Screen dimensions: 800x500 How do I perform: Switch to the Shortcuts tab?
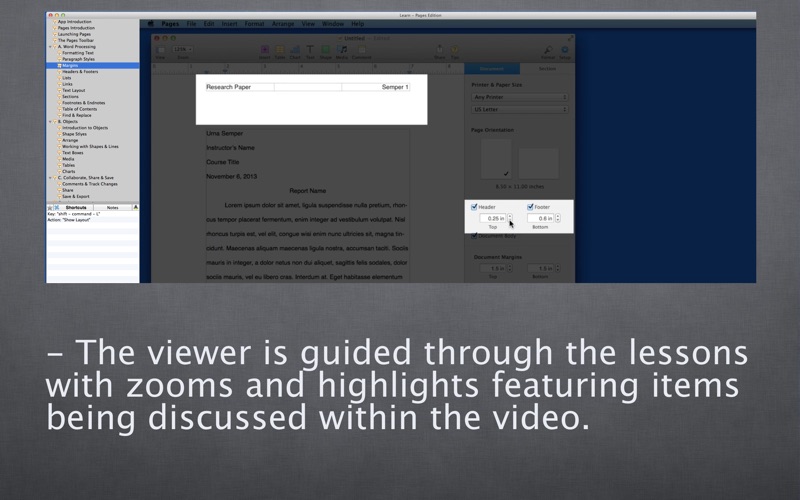coord(76,208)
